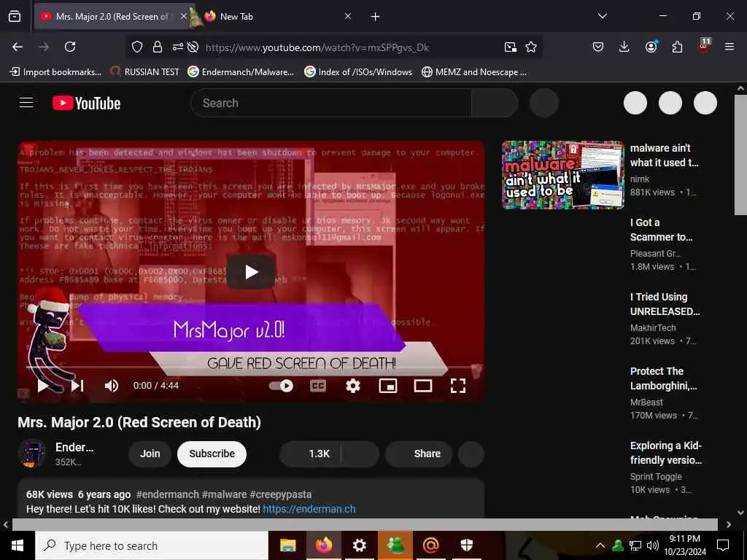747x560 pixels.
Task: Open the Endermanch/Malware bookmark
Action: [241, 72]
